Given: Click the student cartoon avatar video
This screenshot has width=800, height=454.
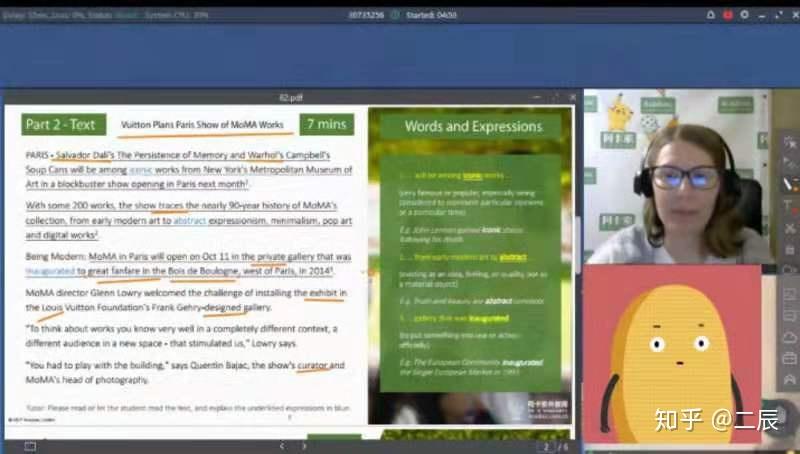Looking at the screenshot, I should pos(672,354).
